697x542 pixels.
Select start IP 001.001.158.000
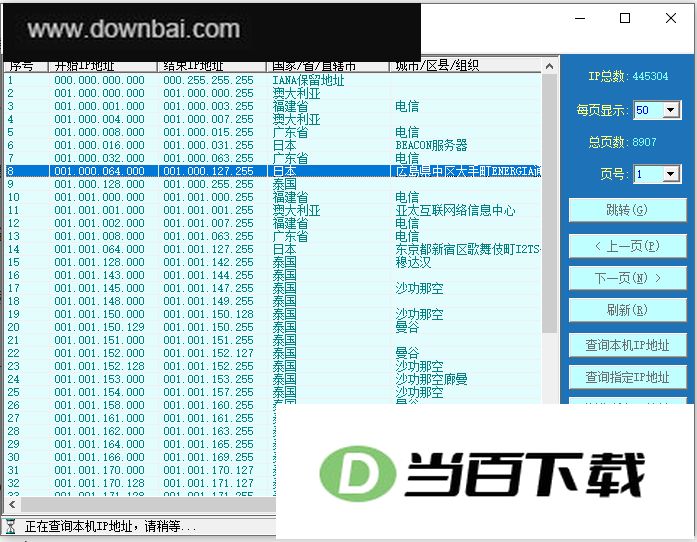(99, 405)
